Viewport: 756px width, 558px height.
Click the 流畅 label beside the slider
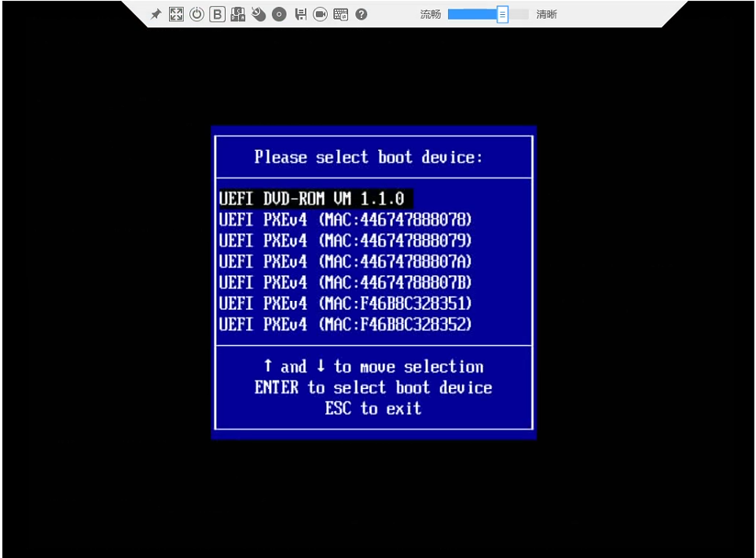pyautogui.click(x=430, y=14)
